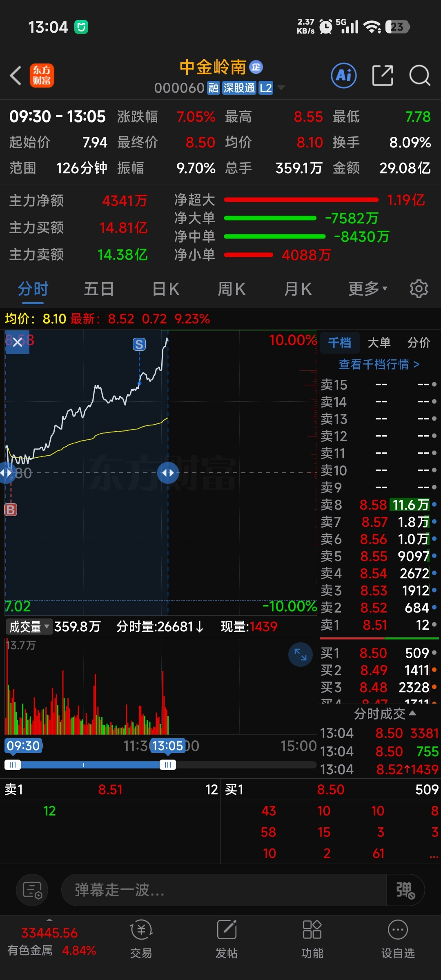Screen dimensions: 441x980
Task: Open the danmaku list settings icon
Action: click(x=32, y=890)
